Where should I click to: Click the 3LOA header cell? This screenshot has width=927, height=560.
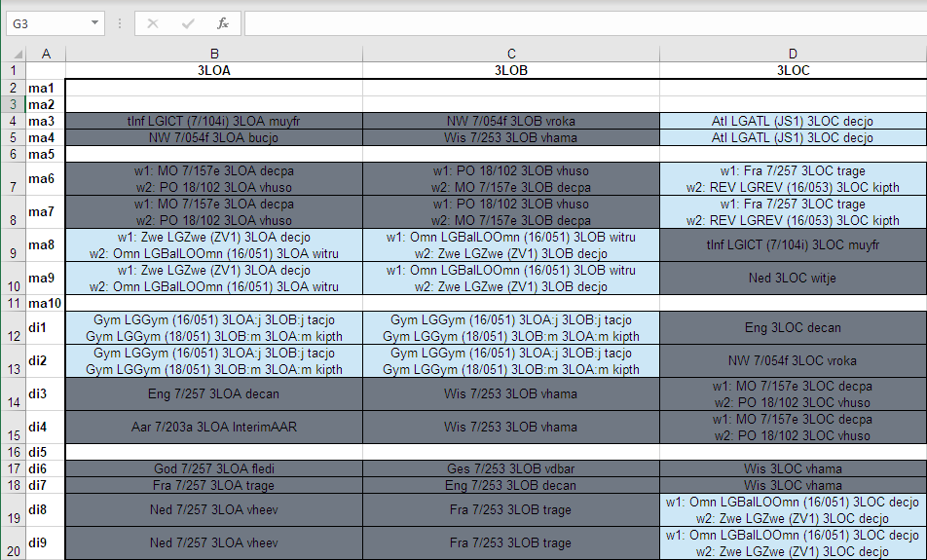click(214, 70)
